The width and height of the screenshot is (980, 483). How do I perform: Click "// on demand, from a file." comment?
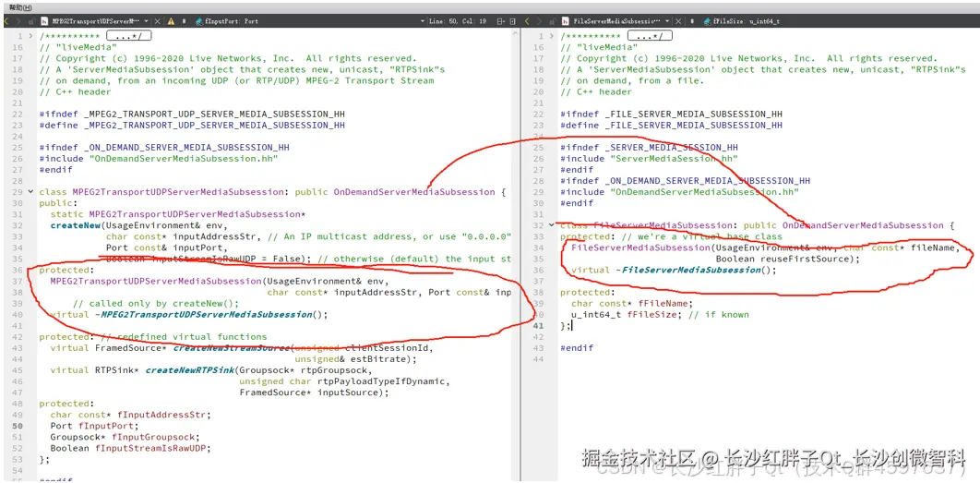[x=632, y=80]
